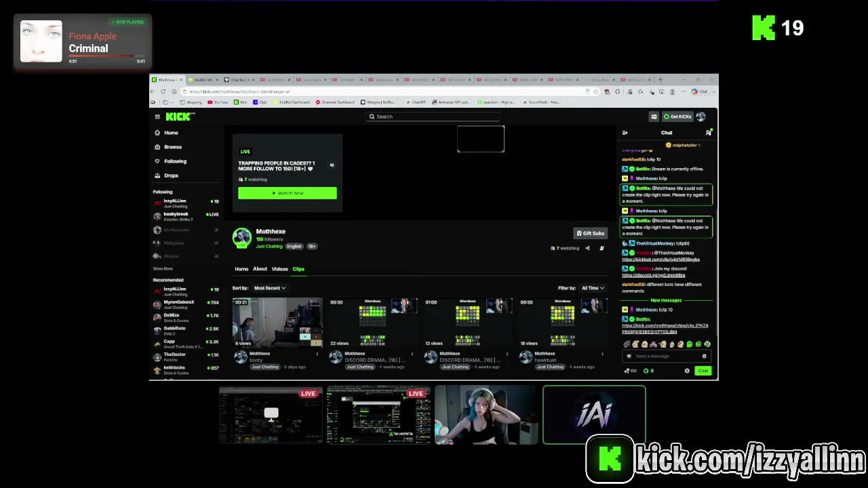868x488 pixels.
Task: Open the creator dashboard icon left of Get KICKs
Action: pyautogui.click(x=654, y=117)
